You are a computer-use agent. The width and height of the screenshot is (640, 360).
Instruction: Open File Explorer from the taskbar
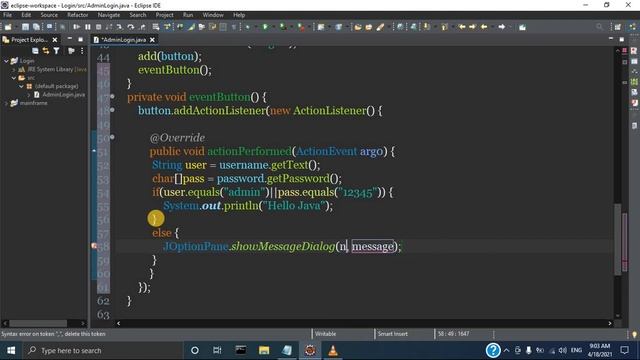point(264,350)
